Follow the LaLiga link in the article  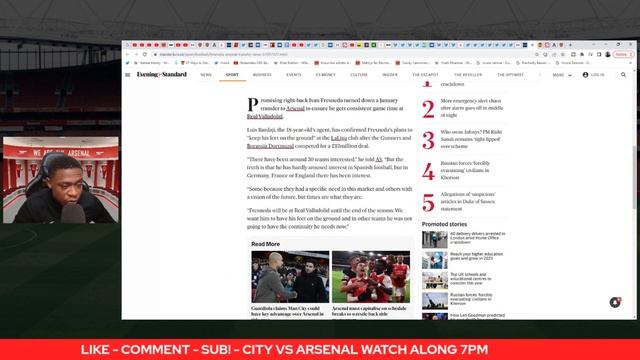339,138
